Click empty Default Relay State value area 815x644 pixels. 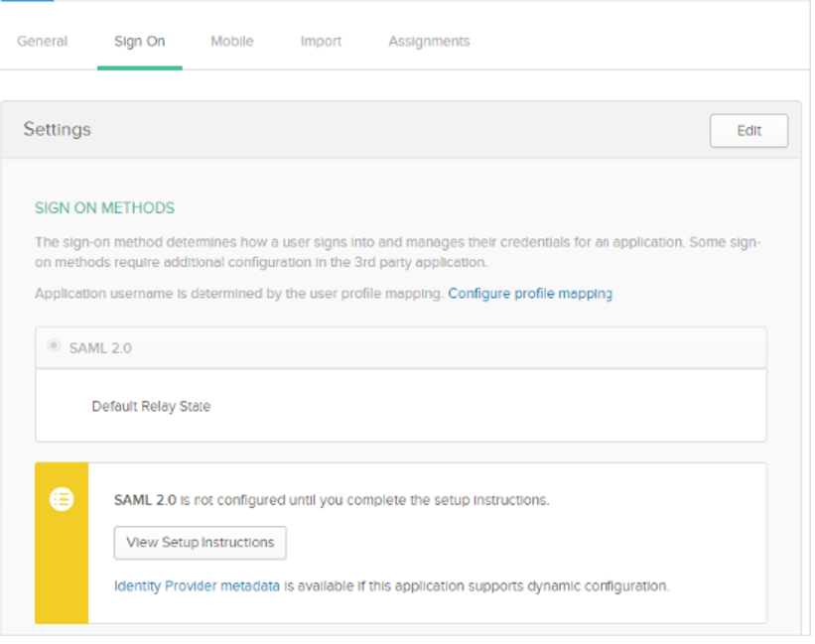click(x=488, y=406)
